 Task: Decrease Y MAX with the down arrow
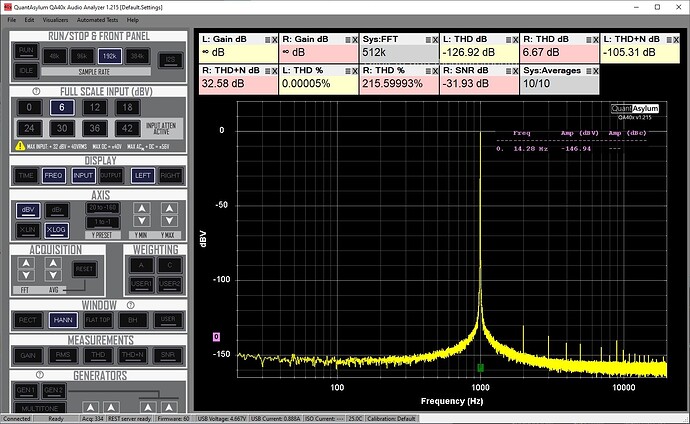169,221
